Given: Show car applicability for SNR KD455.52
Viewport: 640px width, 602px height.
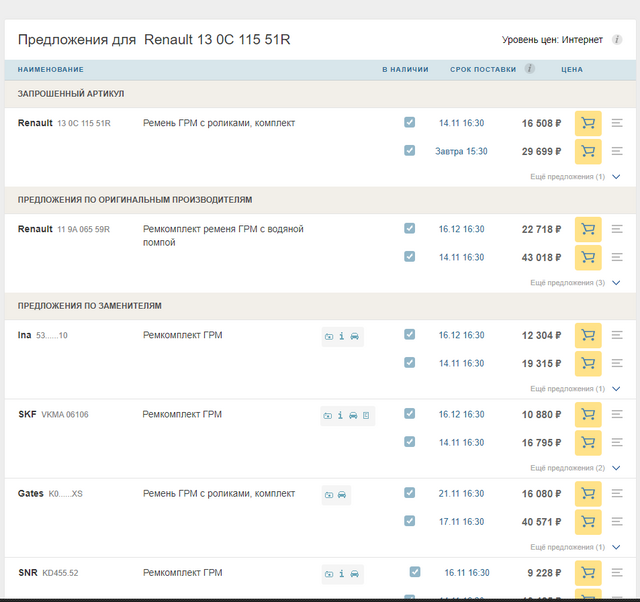Looking at the screenshot, I should 355,574.
